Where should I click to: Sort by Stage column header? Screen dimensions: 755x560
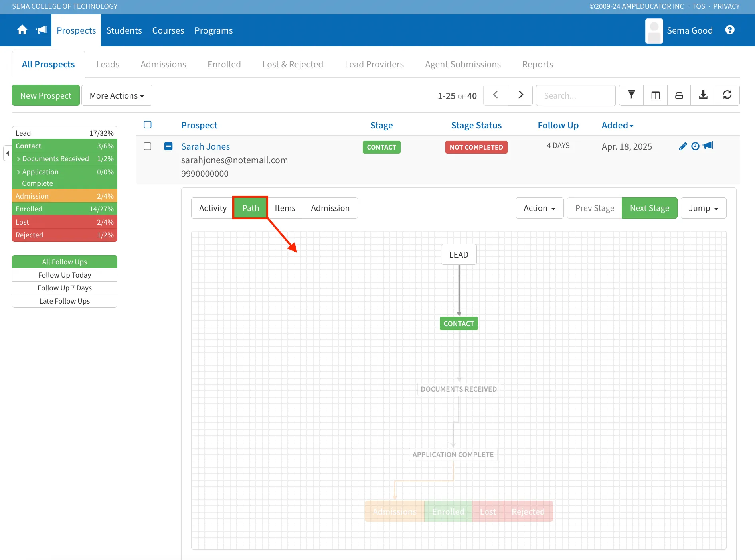[381, 125]
